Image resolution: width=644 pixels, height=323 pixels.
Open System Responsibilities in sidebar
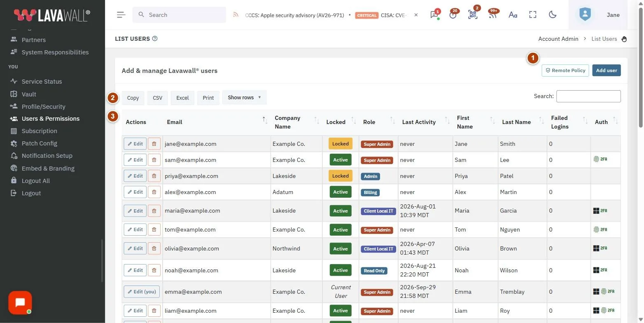pyautogui.click(x=55, y=52)
